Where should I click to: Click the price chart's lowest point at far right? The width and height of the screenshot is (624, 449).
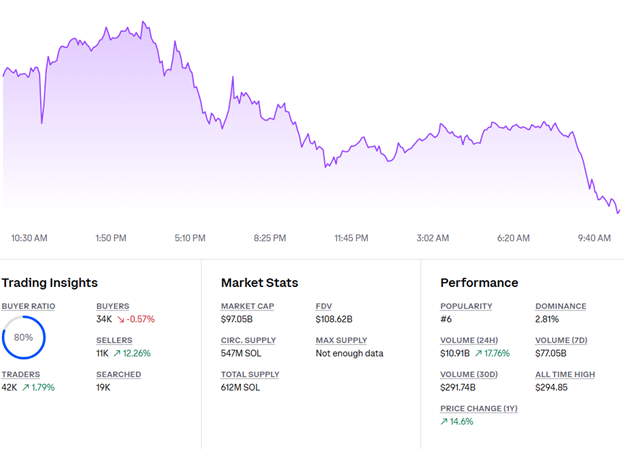pos(618,212)
